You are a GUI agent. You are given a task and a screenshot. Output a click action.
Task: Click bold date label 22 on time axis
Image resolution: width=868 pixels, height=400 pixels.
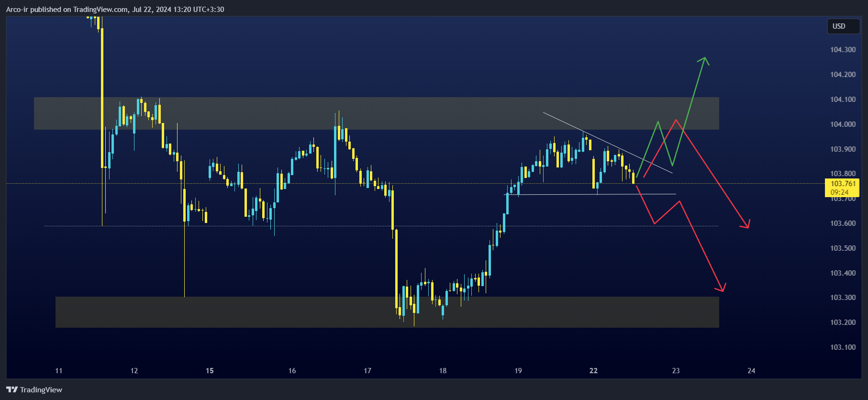click(593, 371)
